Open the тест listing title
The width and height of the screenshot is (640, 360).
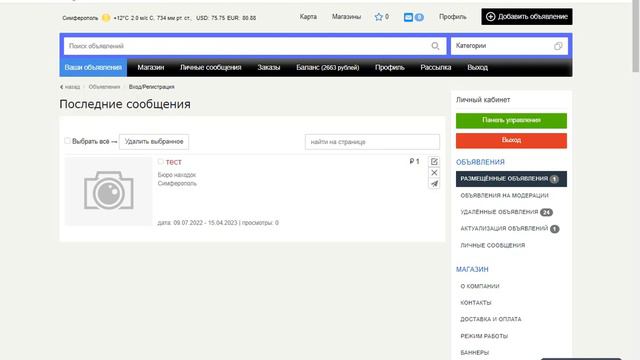173,162
